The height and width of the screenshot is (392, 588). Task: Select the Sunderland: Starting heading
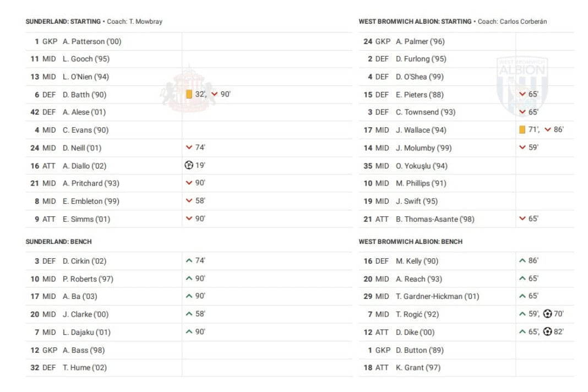pos(63,22)
